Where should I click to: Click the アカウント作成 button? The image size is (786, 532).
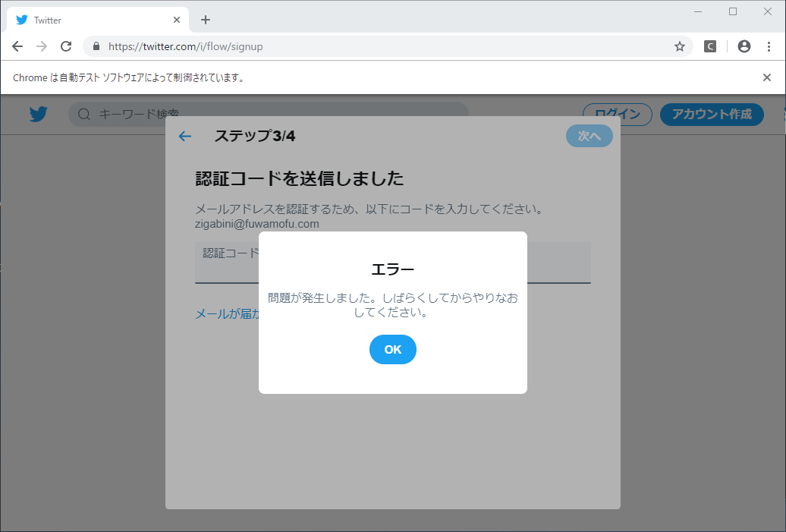pos(711,114)
